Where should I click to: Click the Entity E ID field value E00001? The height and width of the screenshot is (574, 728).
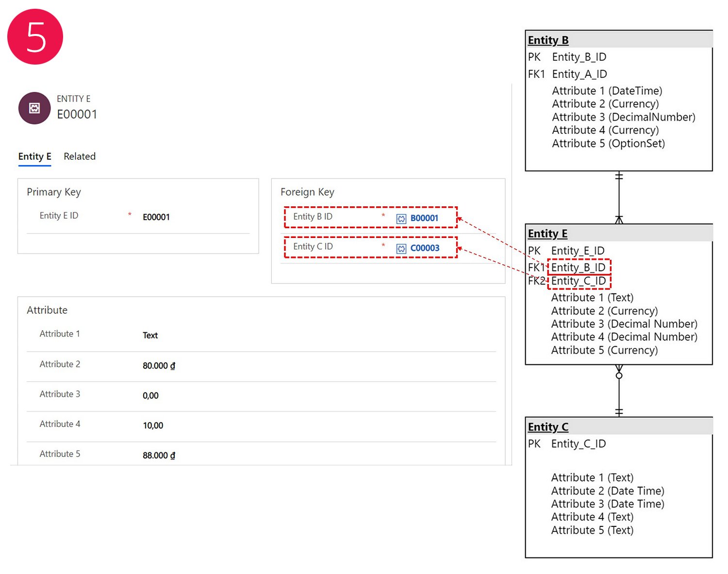[156, 217]
